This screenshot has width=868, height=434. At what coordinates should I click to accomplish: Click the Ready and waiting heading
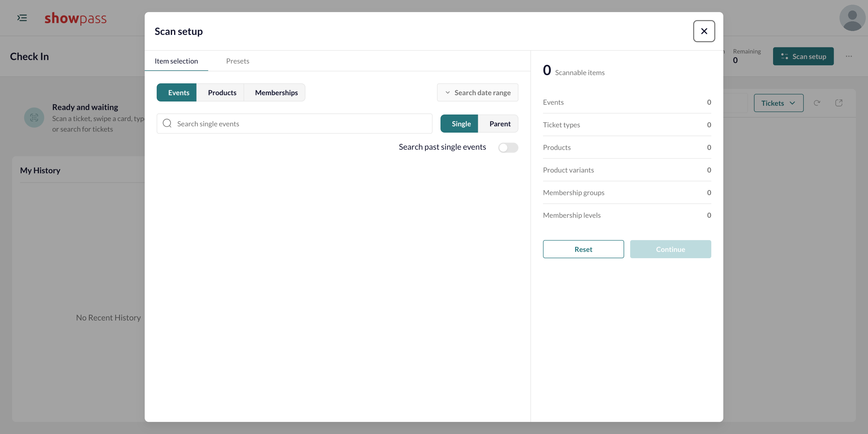(85, 107)
